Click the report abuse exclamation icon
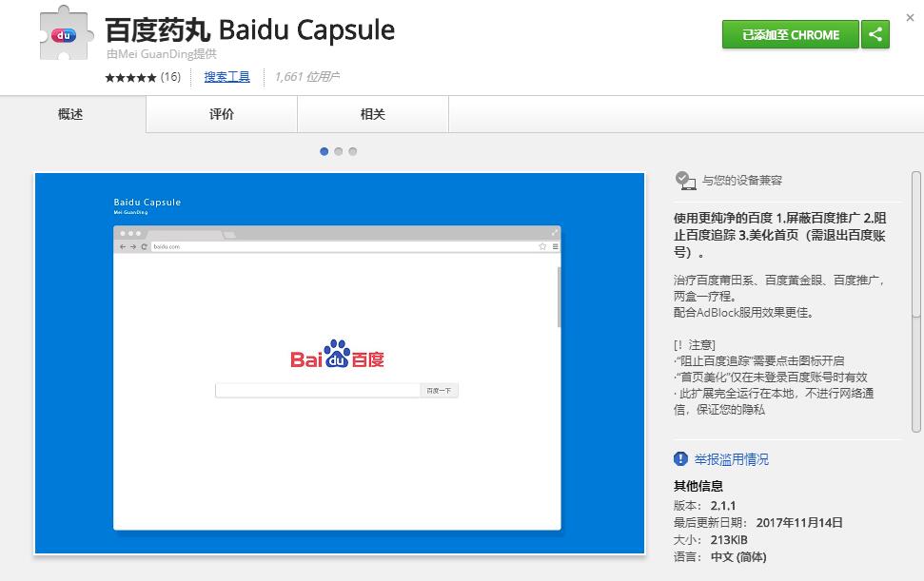This screenshot has height=581, width=924. 680,458
